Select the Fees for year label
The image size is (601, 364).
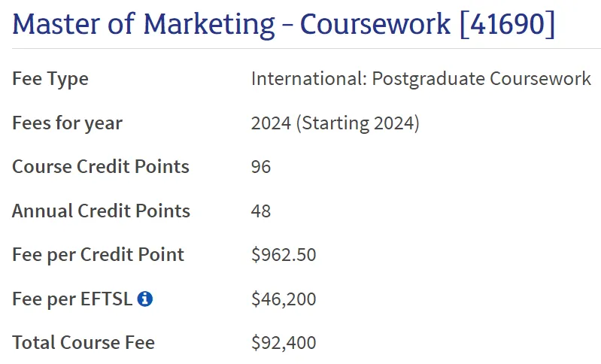[67, 123]
